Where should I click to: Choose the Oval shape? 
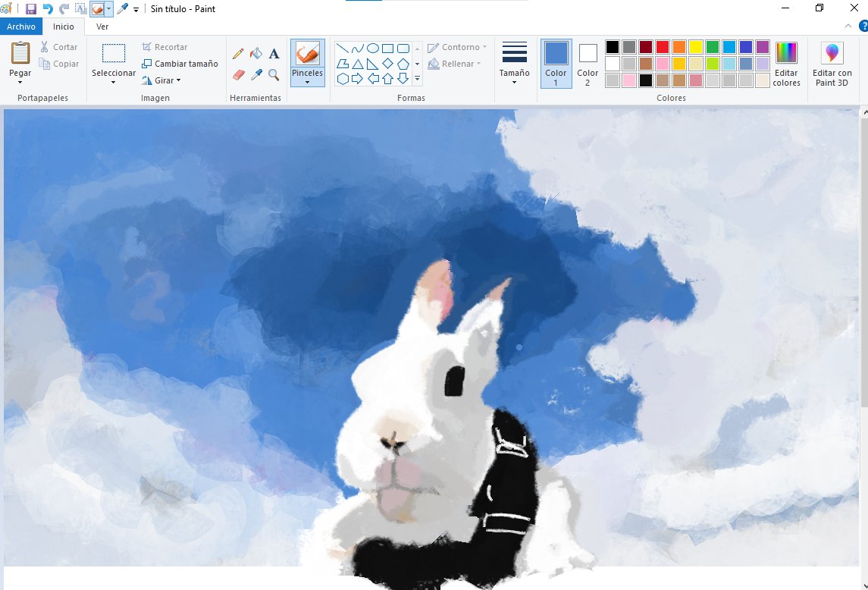point(372,49)
